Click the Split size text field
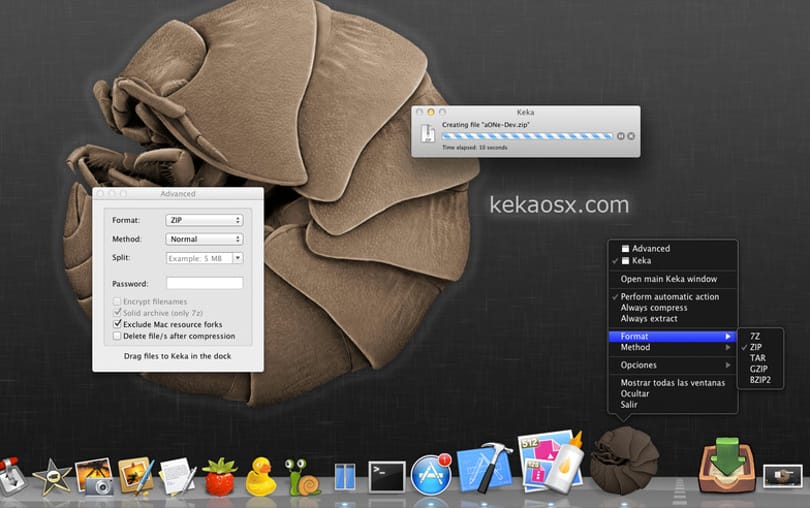810x508 pixels. [x=199, y=258]
